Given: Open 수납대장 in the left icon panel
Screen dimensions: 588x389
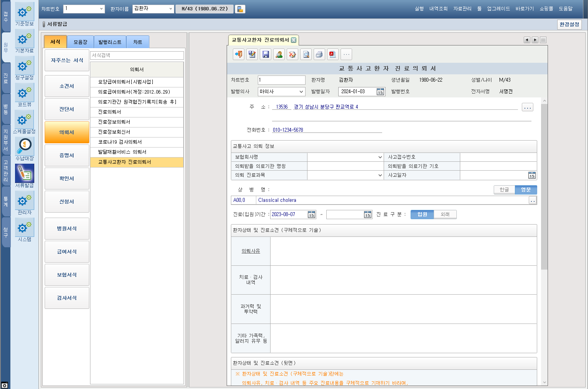Looking at the screenshot, I should click(x=25, y=149).
